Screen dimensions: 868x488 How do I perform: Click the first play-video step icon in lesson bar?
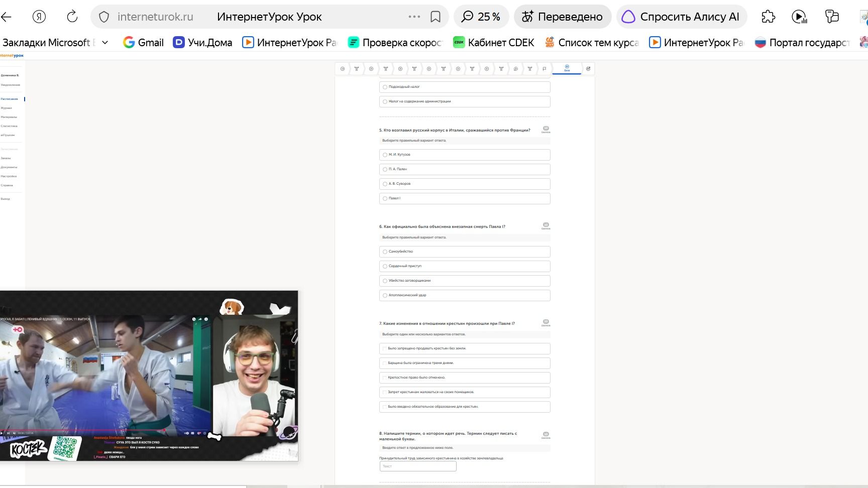pos(371,69)
